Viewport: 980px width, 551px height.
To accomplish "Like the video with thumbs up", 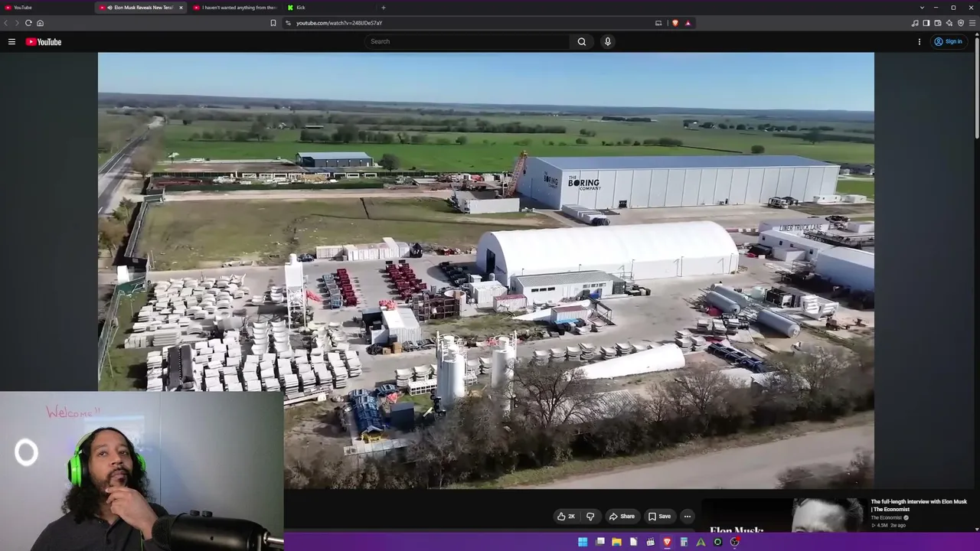I will click(x=567, y=517).
